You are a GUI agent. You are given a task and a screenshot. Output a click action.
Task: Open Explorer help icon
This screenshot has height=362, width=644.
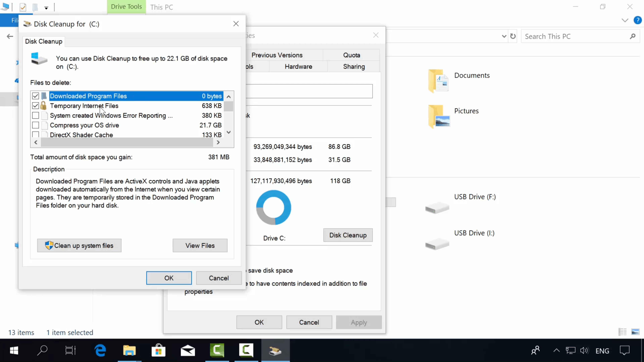pyautogui.click(x=638, y=20)
